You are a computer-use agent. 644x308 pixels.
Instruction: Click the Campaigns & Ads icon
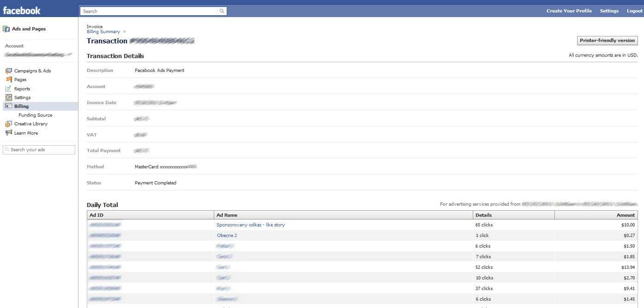[9, 71]
